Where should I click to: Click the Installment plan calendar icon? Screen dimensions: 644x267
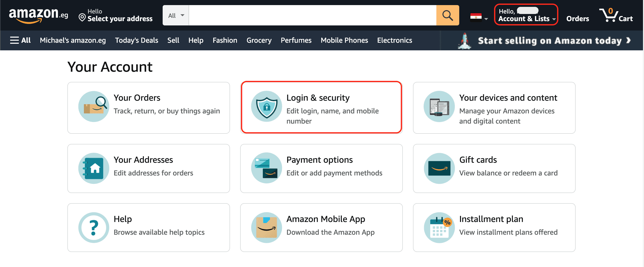click(439, 227)
